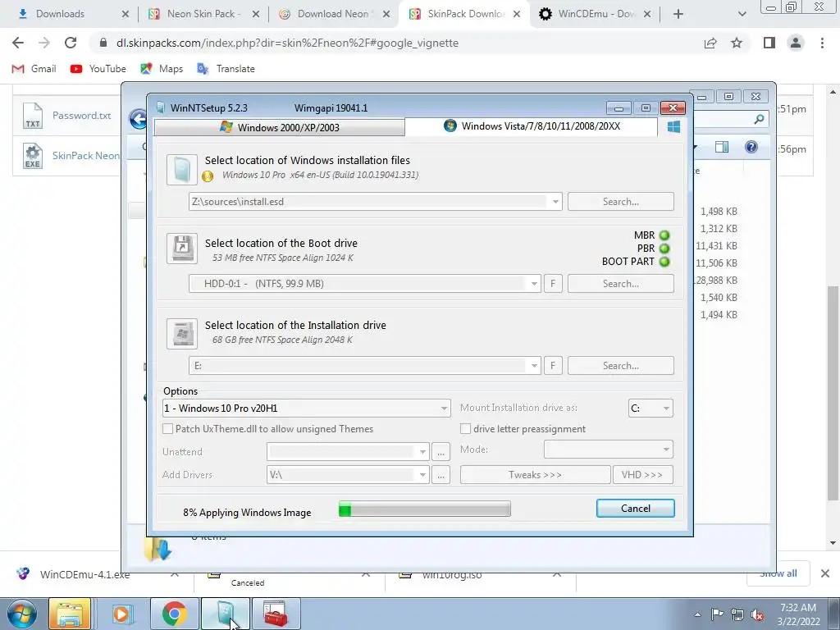Screen dimensions: 840x630
Task: Open the Gmail bookmark
Action: pyautogui.click(x=34, y=69)
